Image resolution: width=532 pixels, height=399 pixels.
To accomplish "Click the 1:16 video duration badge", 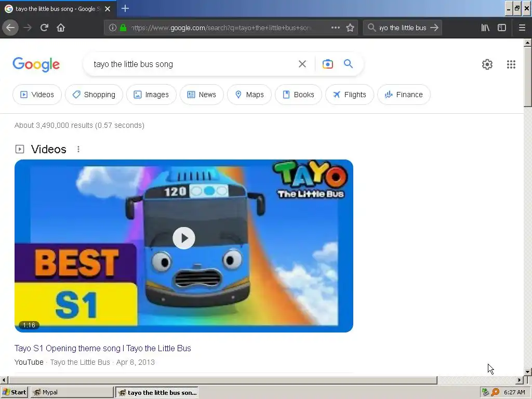I will pyautogui.click(x=29, y=325).
